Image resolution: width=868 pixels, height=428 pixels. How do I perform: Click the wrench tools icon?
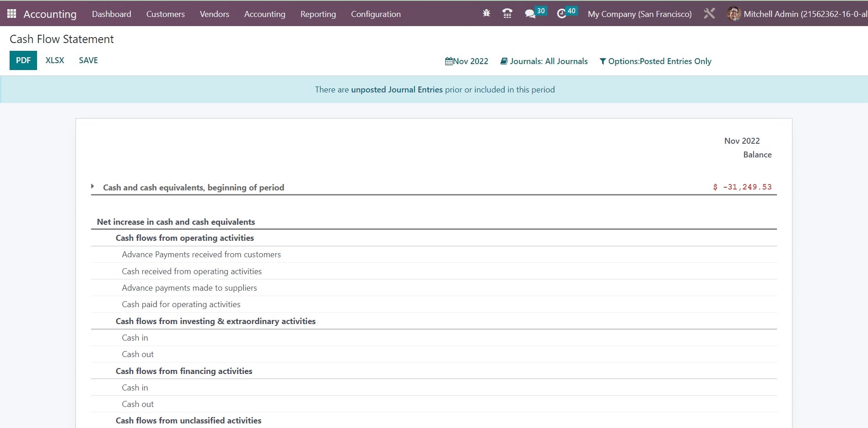coord(709,14)
